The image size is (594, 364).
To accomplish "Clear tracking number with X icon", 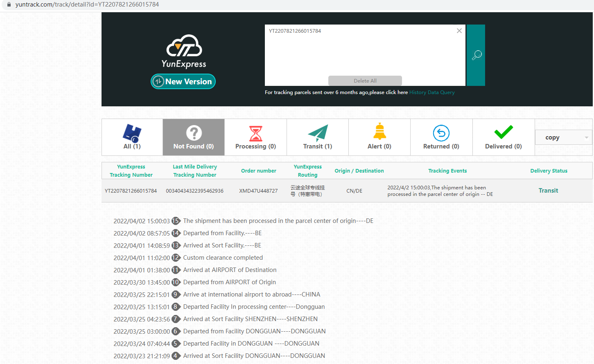I will coord(459,31).
